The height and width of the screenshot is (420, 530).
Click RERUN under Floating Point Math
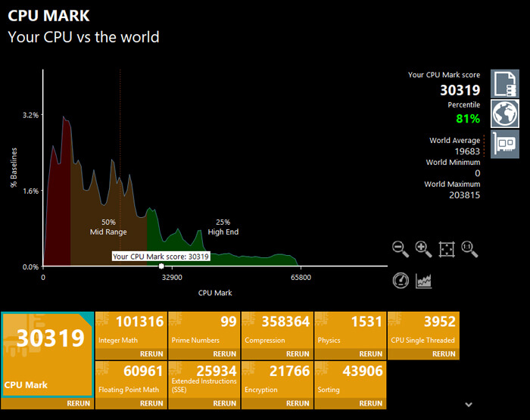151,403
